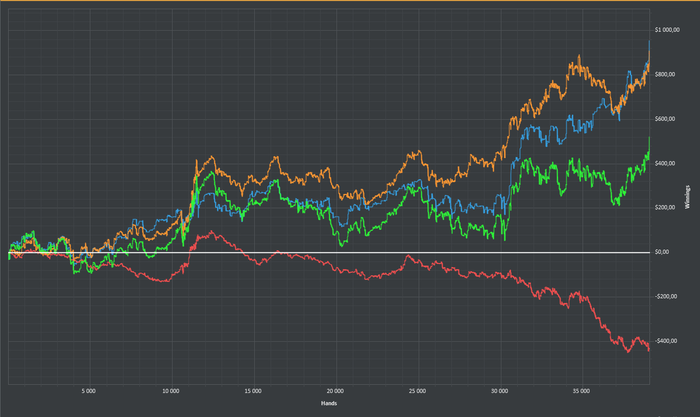Select the $200,00 y-axis label
Image resolution: width=700 pixels, height=417 pixels.
(668, 207)
